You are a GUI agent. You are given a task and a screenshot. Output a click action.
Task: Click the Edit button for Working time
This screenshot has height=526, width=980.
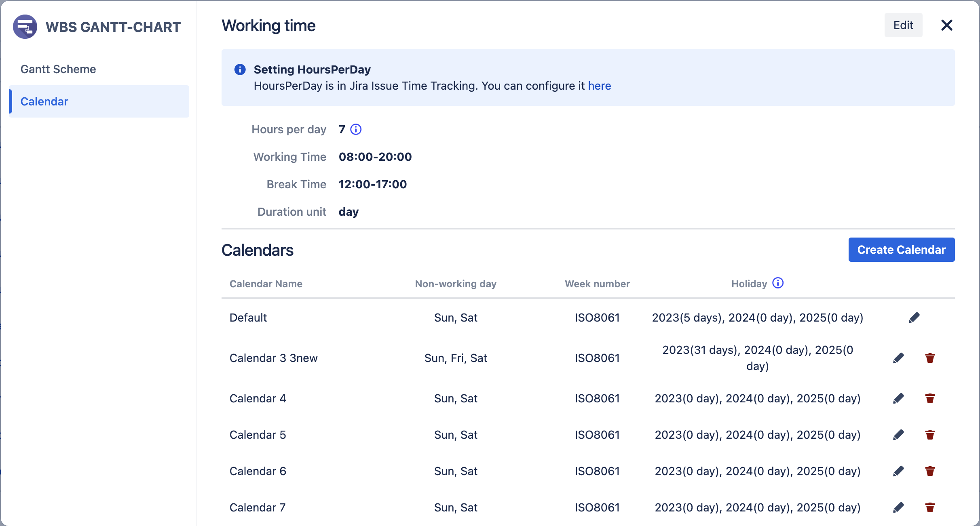903,25
